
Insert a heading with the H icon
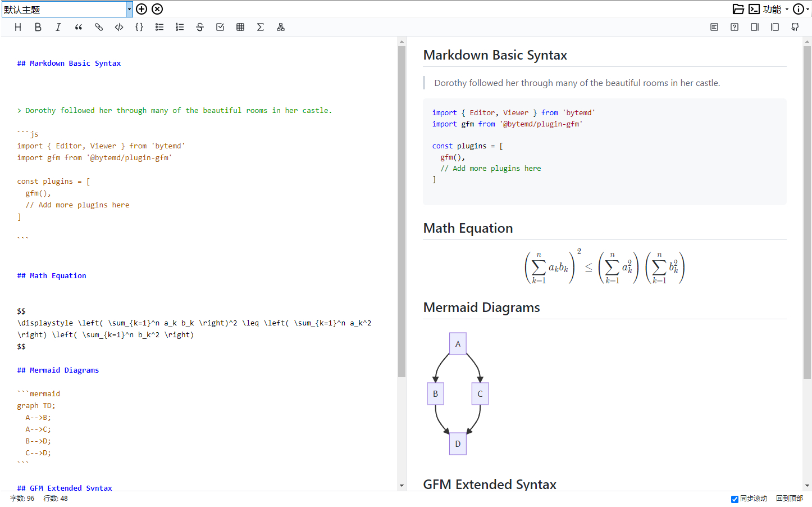pos(18,27)
